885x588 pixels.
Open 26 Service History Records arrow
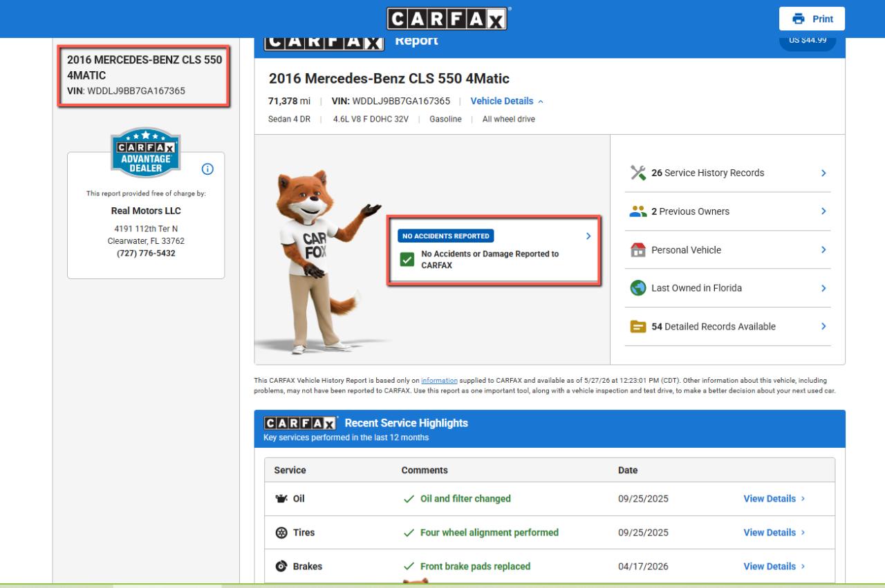click(823, 173)
